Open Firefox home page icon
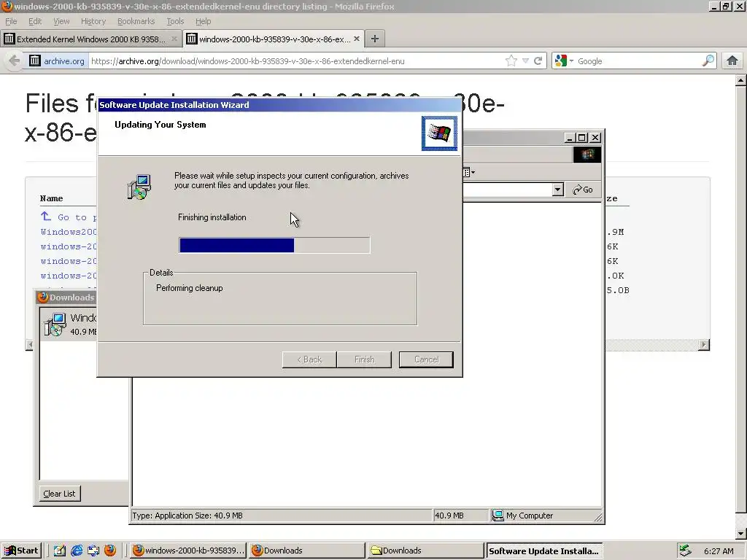The width and height of the screenshot is (747, 560). [x=732, y=61]
